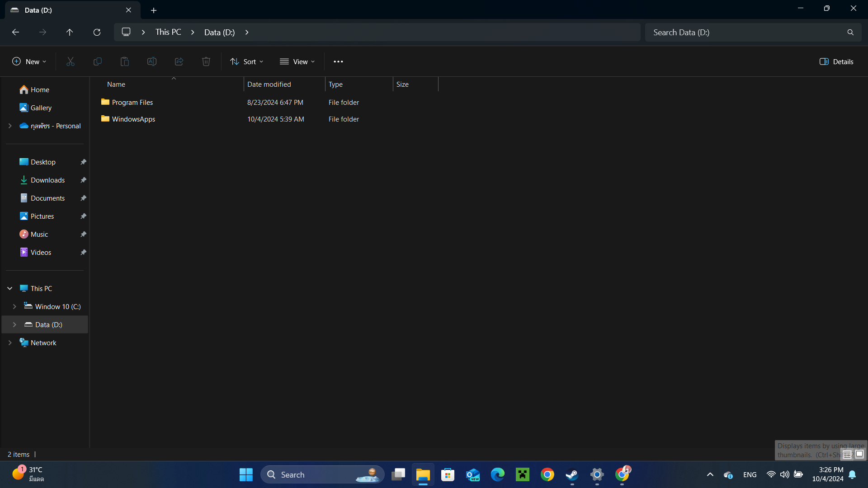This screenshot has width=868, height=488.
Task: Click the Refresh button next to the address bar
Action: [x=97, y=32]
